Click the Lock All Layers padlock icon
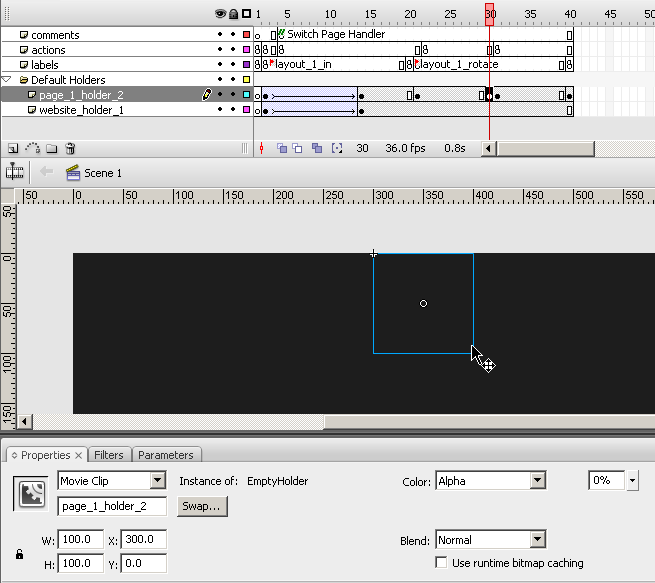Image resolution: width=655 pixels, height=583 pixels. click(233, 14)
